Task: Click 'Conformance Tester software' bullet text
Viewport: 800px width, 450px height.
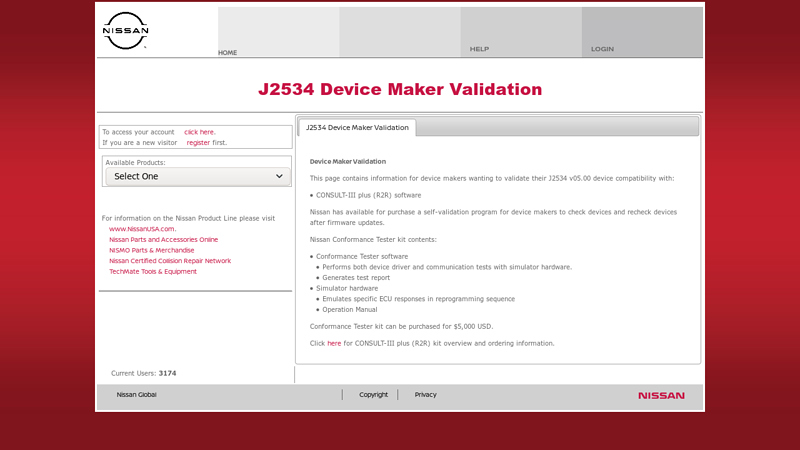Action: [x=362, y=256]
